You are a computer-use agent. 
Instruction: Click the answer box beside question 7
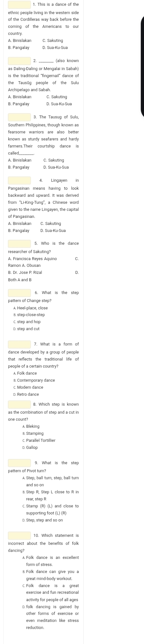pos(19,344)
